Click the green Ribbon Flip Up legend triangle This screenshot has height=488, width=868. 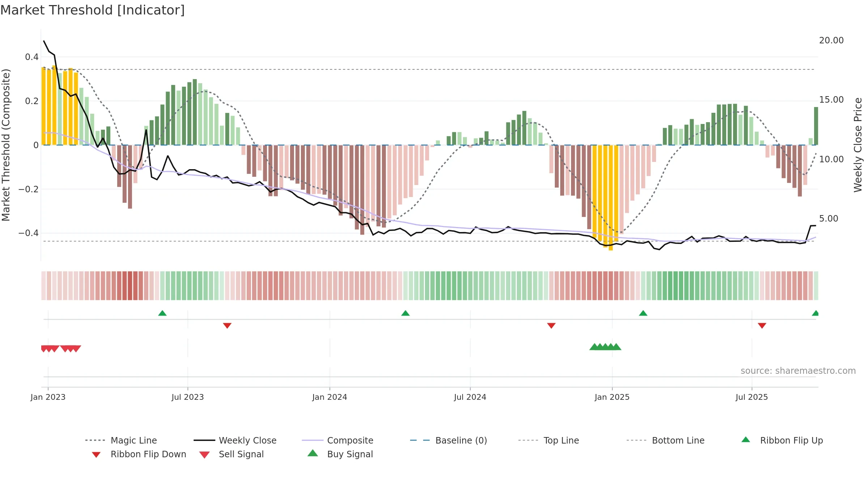(x=746, y=440)
